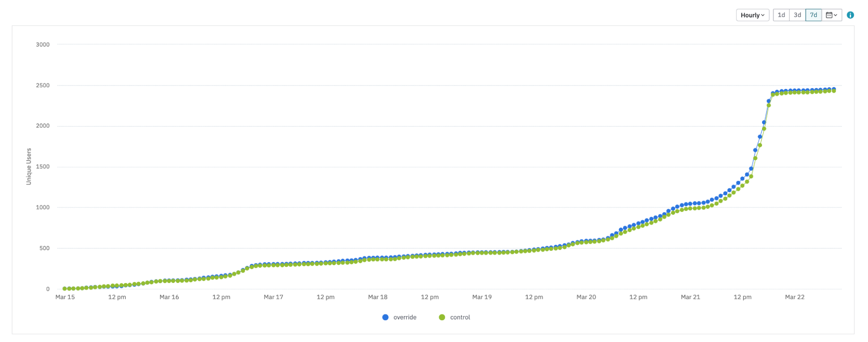Select the 1d time range
The width and height of the screenshot is (868, 342).
(781, 15)
